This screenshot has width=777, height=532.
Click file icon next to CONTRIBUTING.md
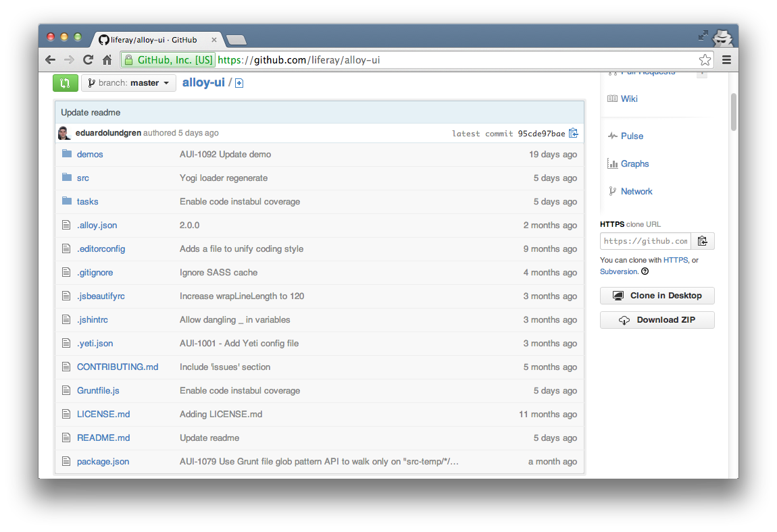pyautogui.click(x=66, y=367)
